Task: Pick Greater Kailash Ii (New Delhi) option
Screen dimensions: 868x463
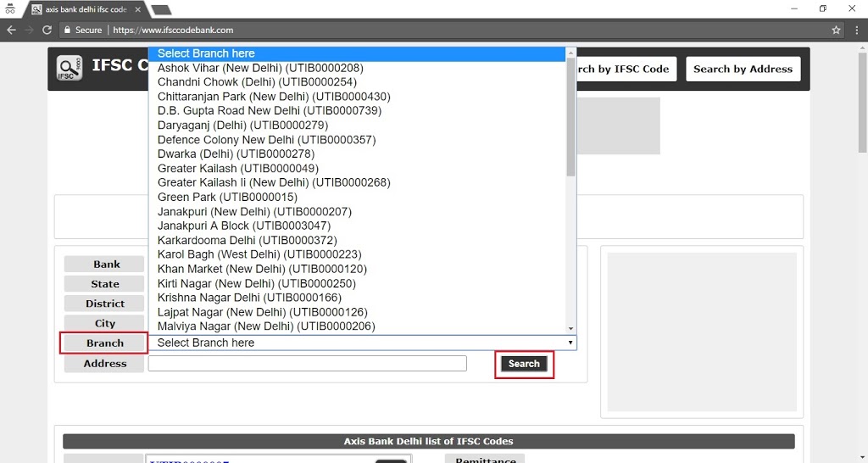Action: pos(357,183)
